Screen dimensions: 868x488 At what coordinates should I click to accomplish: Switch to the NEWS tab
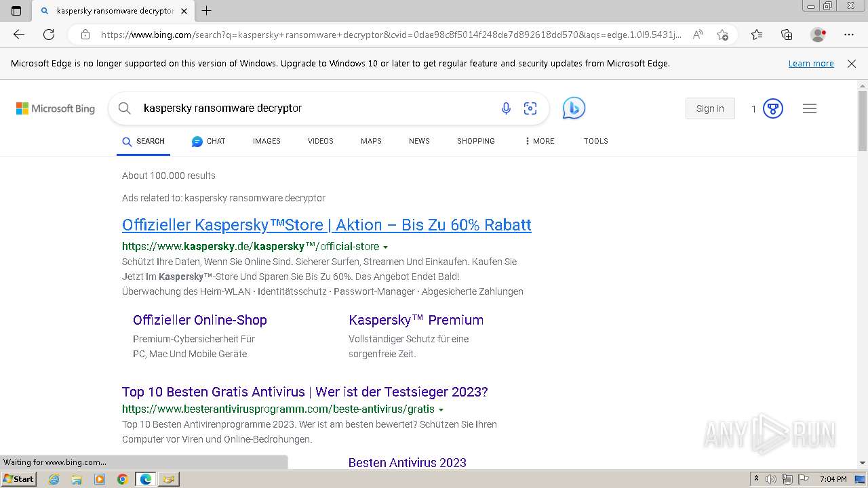click(419, 141)
